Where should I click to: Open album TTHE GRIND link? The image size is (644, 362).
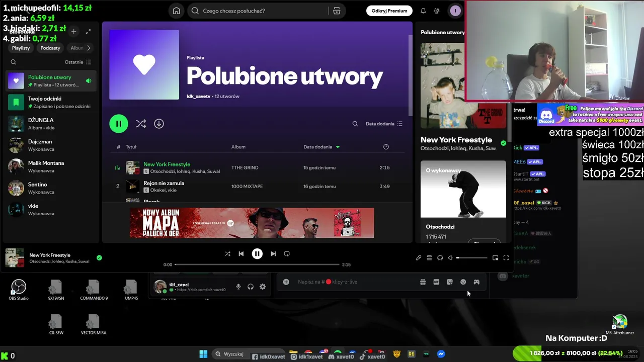click(x=245, y=167)
